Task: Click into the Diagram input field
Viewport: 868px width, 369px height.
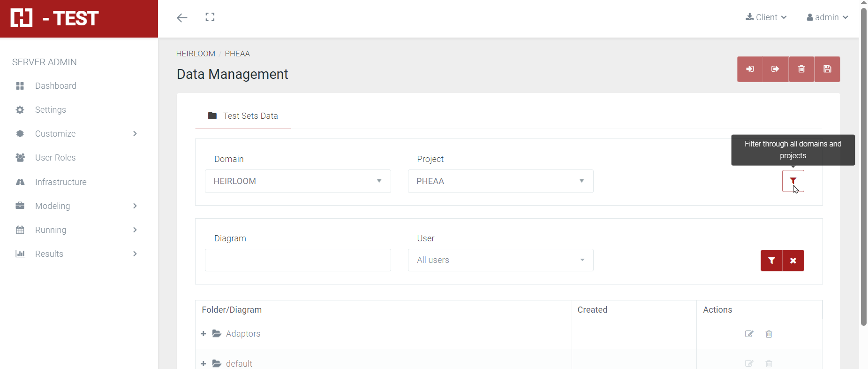Action: [x=298, y=260]
